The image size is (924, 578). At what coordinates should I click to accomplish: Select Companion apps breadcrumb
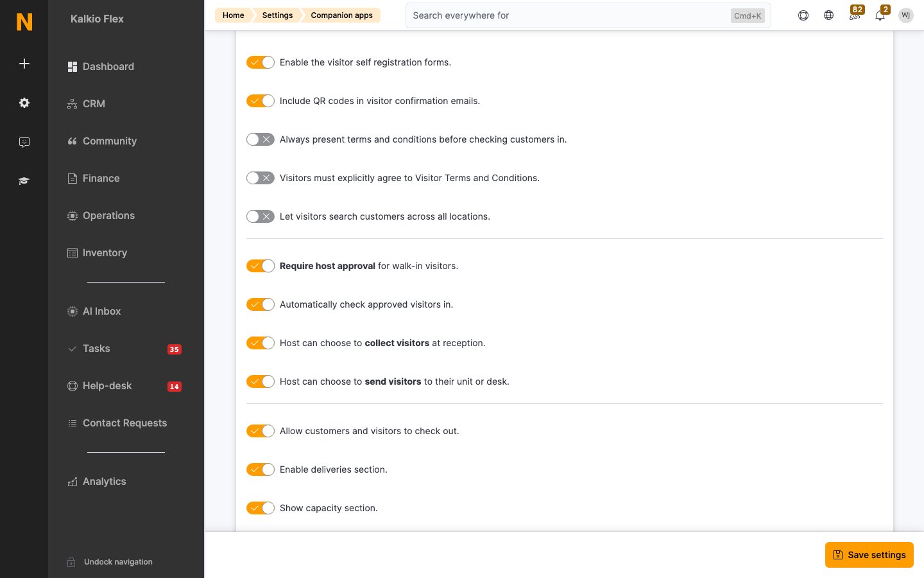341,15
